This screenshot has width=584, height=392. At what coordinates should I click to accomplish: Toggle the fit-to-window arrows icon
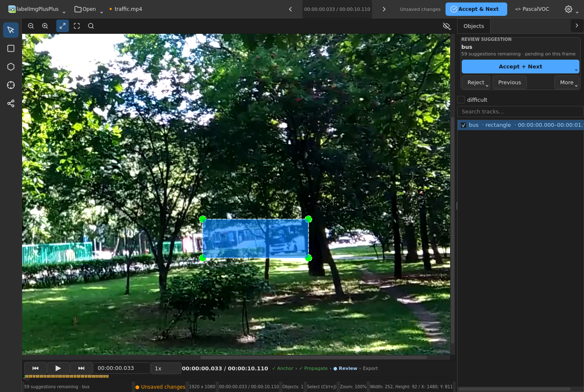(x=63, y=26)
